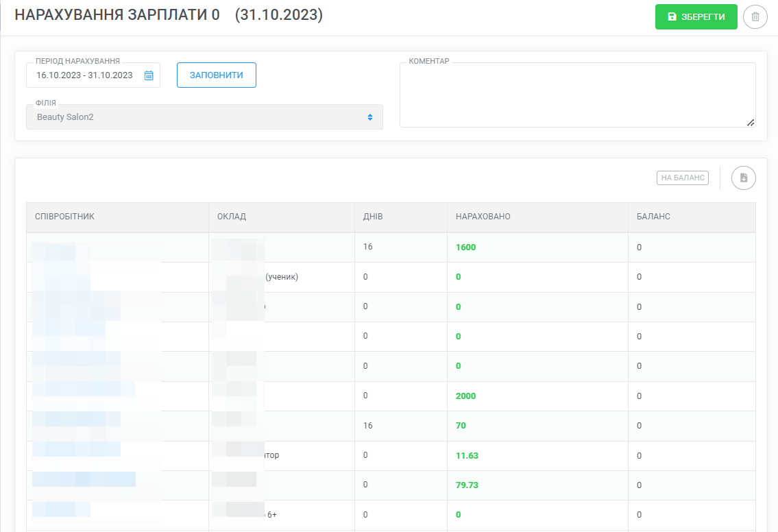778x532 pixels.
Task: Click the balance value in the 2000 row
Action: coord(639,396)
